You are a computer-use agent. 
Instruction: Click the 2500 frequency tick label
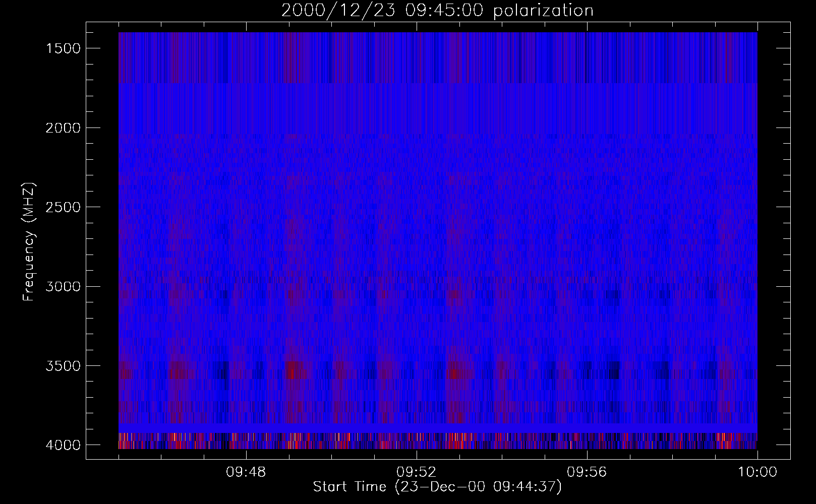pyautogui.click(x=63, y=207)
